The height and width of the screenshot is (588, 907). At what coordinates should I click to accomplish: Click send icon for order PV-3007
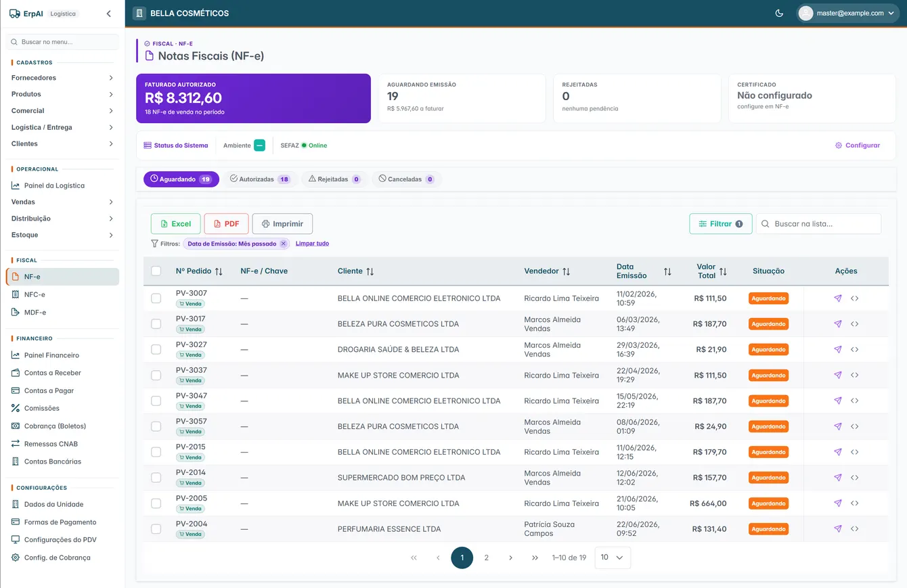point(838,298)
